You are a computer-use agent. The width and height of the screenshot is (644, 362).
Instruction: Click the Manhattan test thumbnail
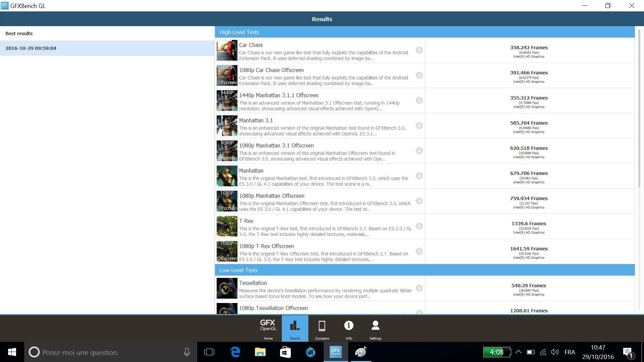coord(227,176)
